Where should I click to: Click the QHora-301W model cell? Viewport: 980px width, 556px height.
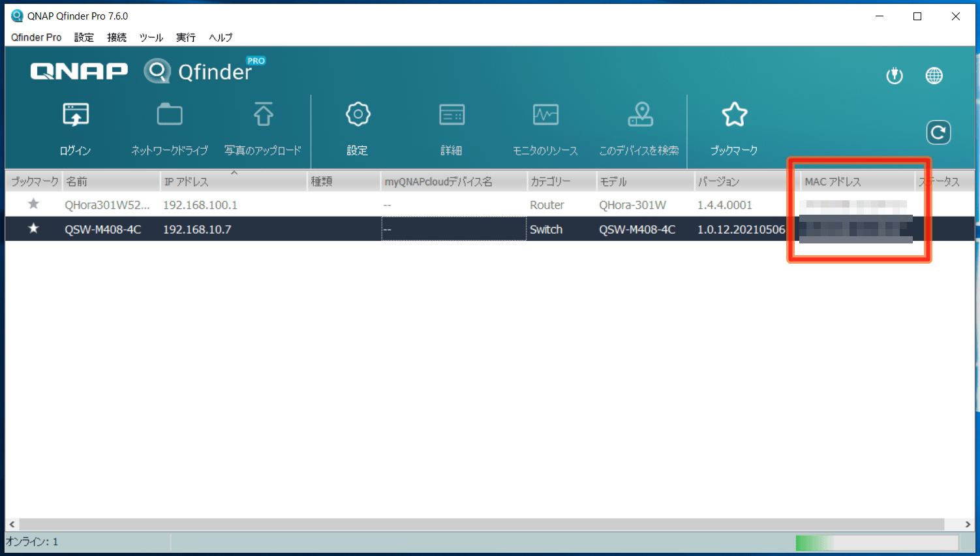coord(632,205)
